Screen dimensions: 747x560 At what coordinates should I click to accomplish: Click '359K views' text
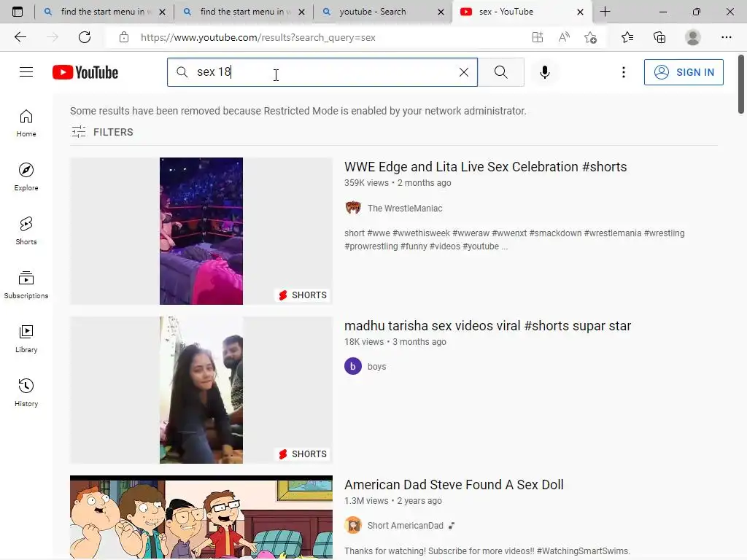366,183
